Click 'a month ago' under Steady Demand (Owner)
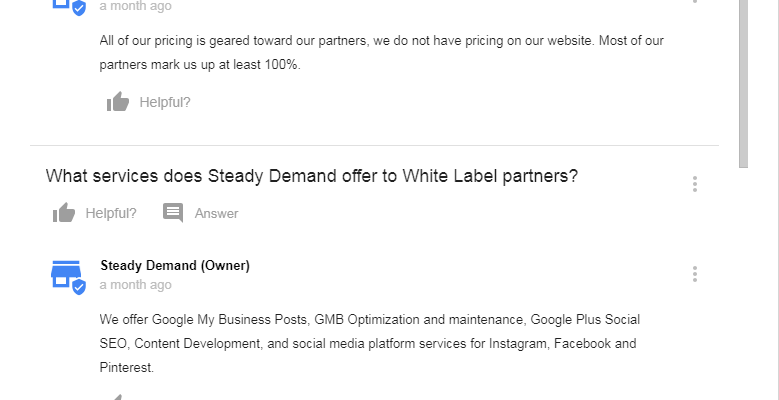Screen dimensions: 779x400 click(135, 285)
